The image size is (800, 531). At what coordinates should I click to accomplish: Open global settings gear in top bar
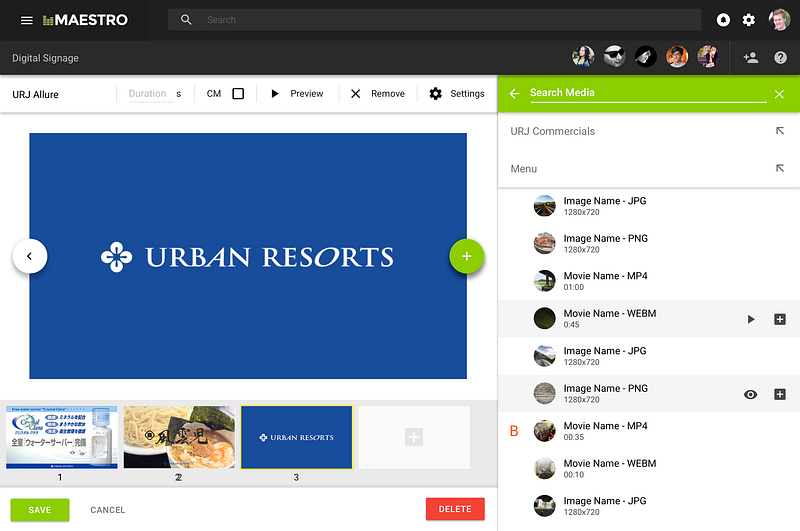coord(748,20)
